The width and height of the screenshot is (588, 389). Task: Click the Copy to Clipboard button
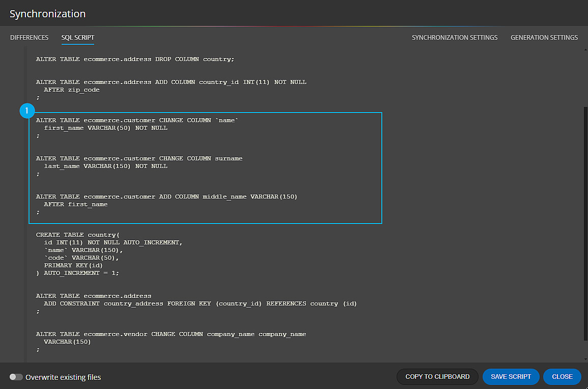[x=437, y=377]
